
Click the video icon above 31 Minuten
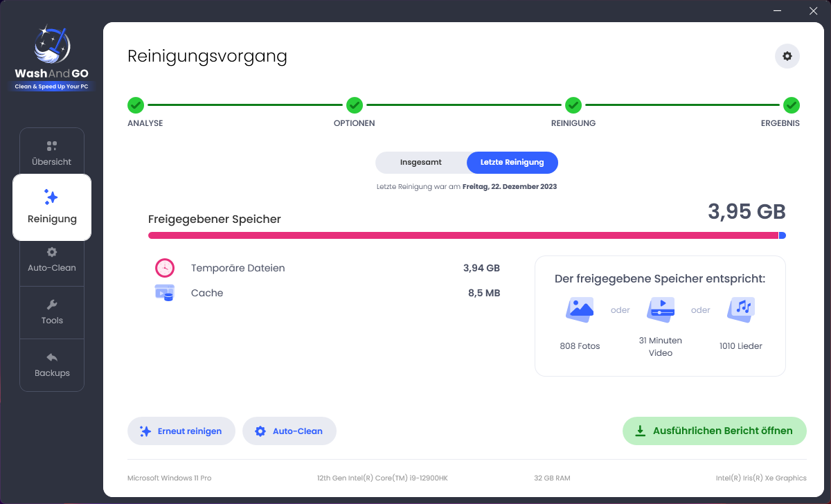(x=660, y=309)
